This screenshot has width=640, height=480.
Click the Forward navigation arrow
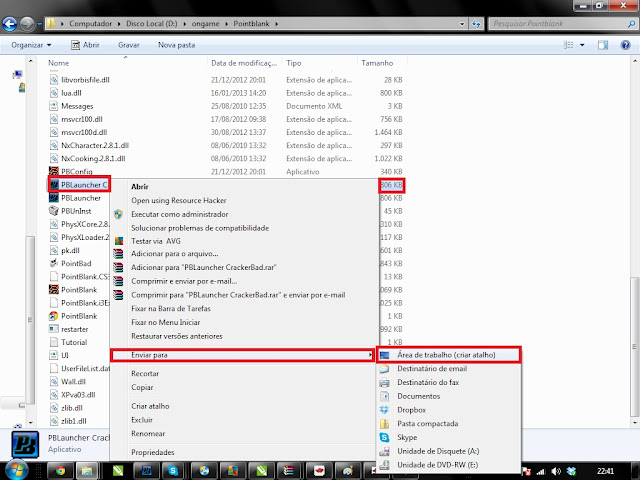pos(27,24)
